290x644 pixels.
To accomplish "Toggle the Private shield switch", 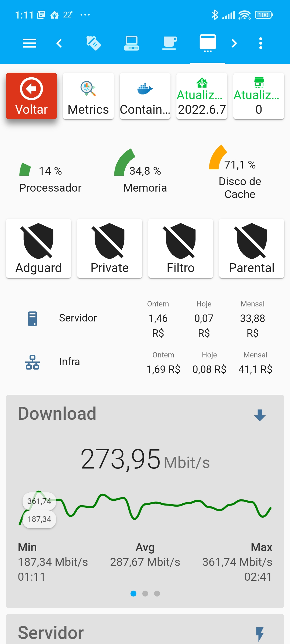I will pyautogui.click(x=110, y=248).
